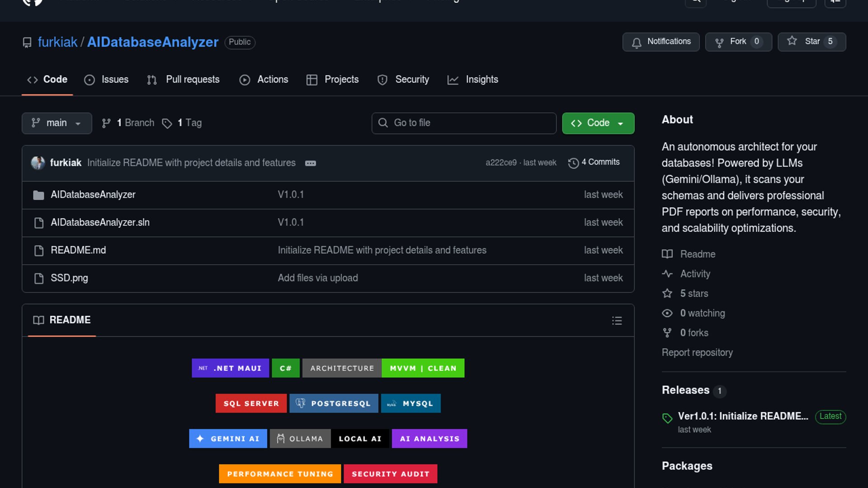This screenshot has height=488, width=868.
Task: Expand the green Code dropdown
Action: (598, 123)
